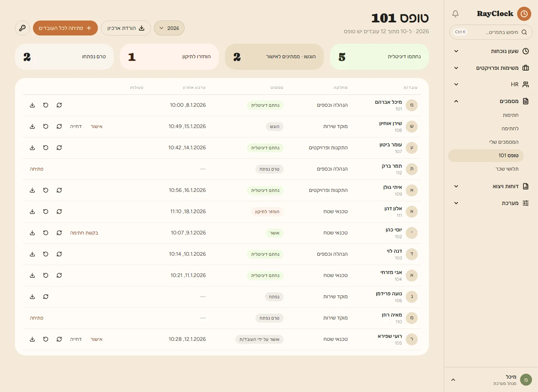
Task: Click the פתיחה לכל העובדים button
Action: pyautogui.click(x=65, y=28)
